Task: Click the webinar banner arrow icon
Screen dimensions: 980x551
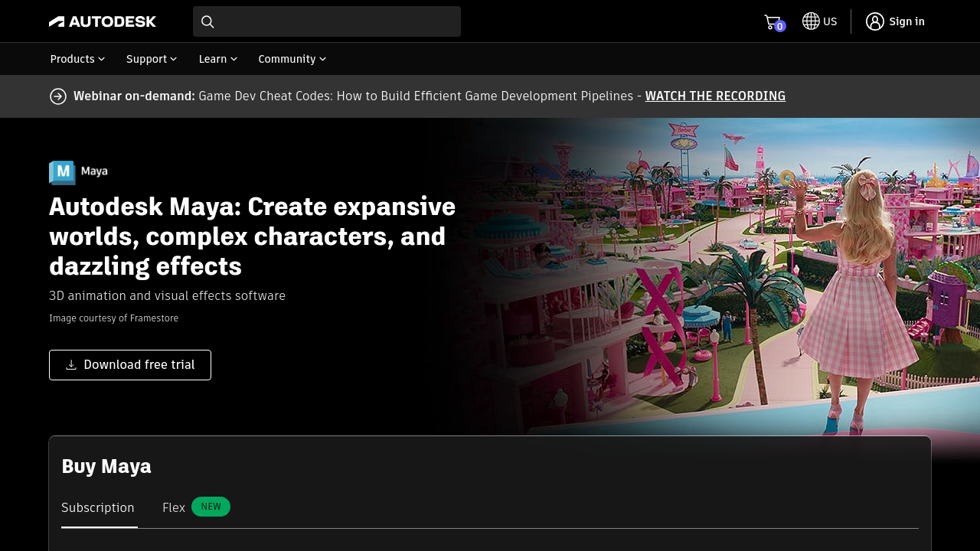Action: point(58,96)
